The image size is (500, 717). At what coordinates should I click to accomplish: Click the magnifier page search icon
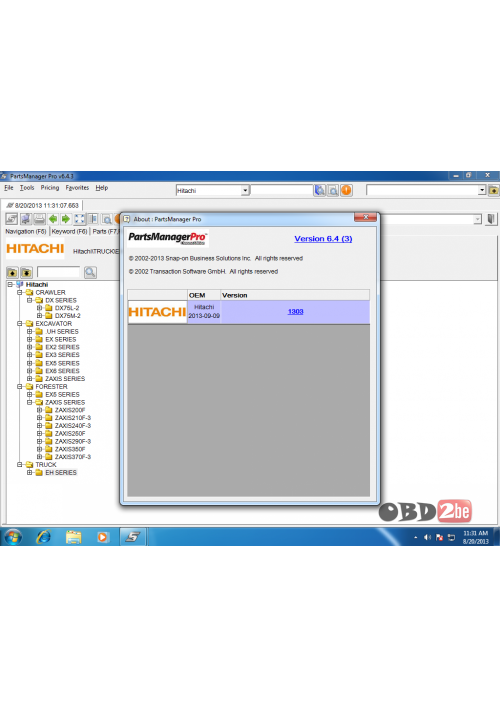333,190
